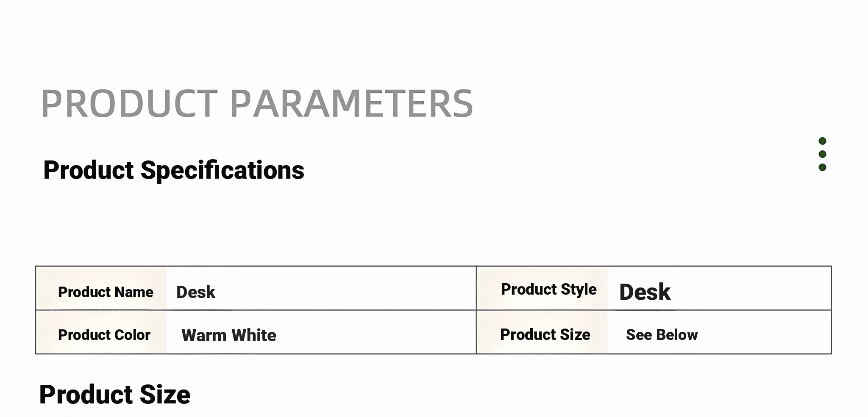
Task: Click the Product Name label cell
Action: coord(106,292)
